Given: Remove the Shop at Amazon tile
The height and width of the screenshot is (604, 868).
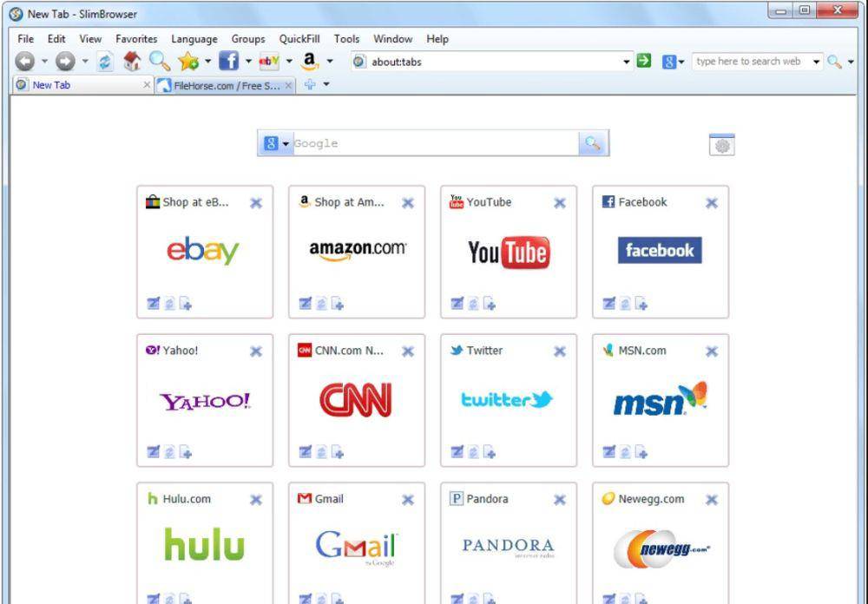Looking at the screenshot, I should tap(408, 202).
